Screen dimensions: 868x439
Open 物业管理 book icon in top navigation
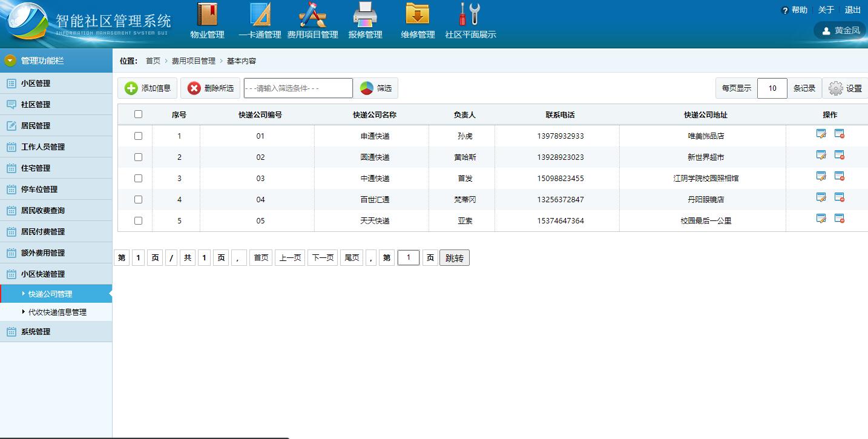pos(207,15)
